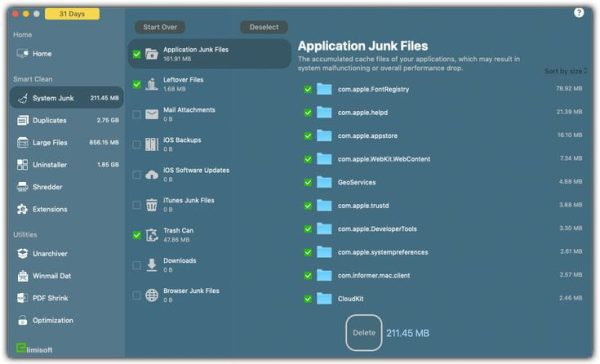Image resolution: width=600 pixels, height=364 pixels.
Task: Click the Duplicates icon in sidebar
Action: coord(23,120)
